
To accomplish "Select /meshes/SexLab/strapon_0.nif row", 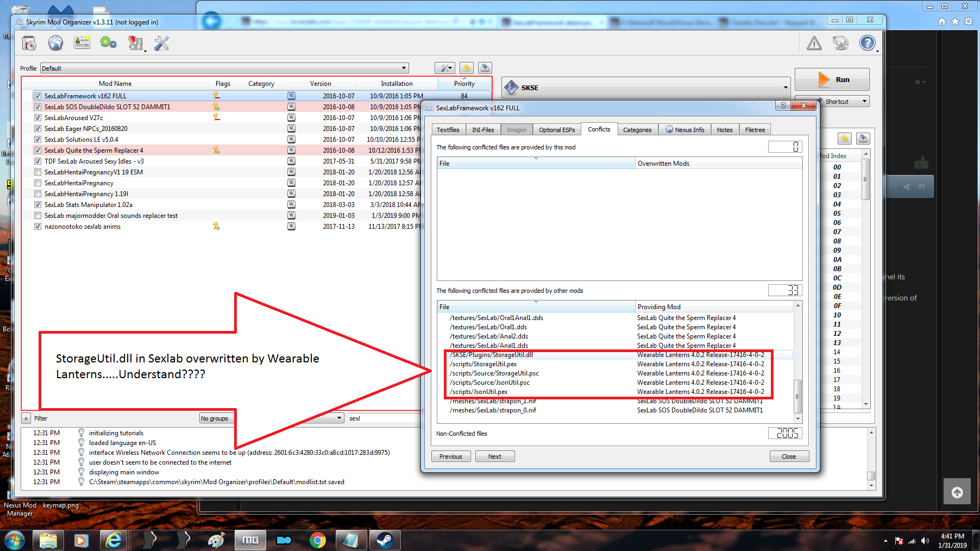I will (615, 410).
